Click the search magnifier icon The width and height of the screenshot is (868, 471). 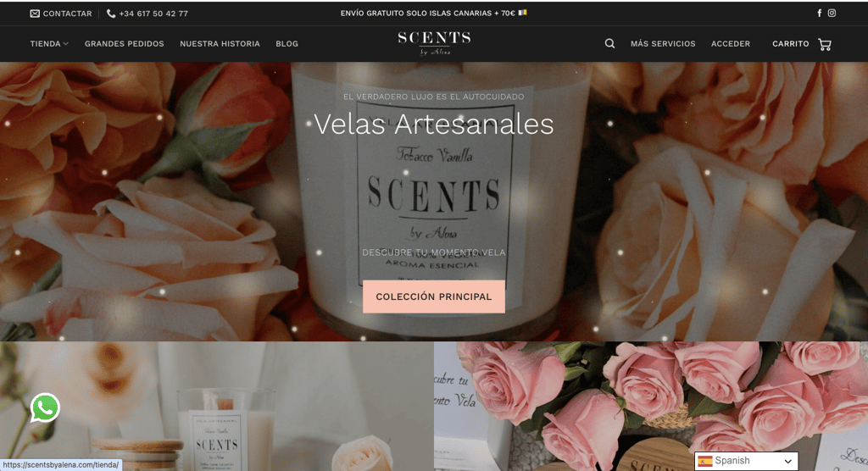click(x=609, y=44)
